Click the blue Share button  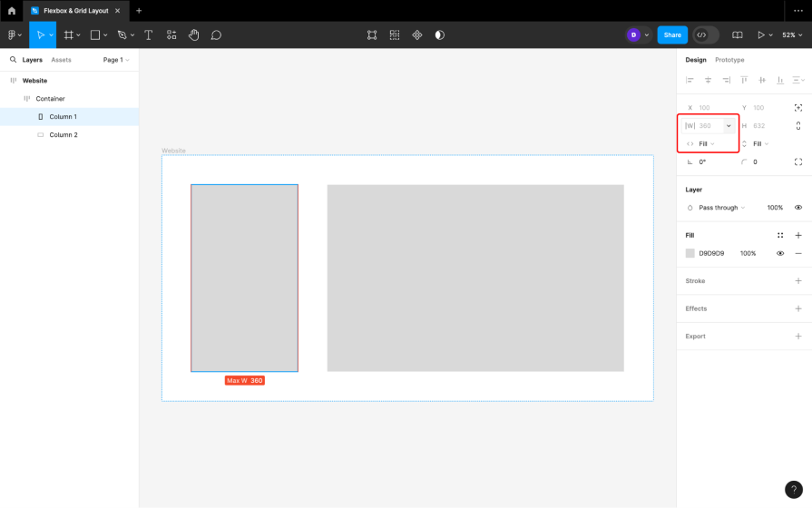(x=672, y=35)
